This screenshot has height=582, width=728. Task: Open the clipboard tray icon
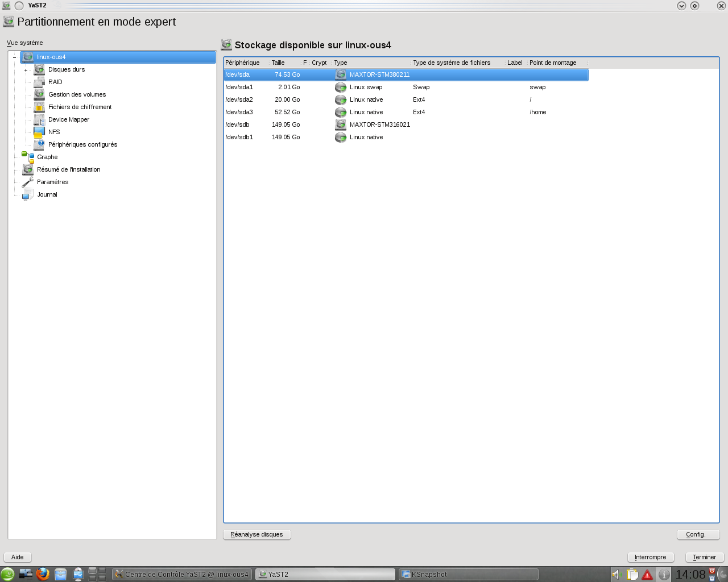[632, 575]
